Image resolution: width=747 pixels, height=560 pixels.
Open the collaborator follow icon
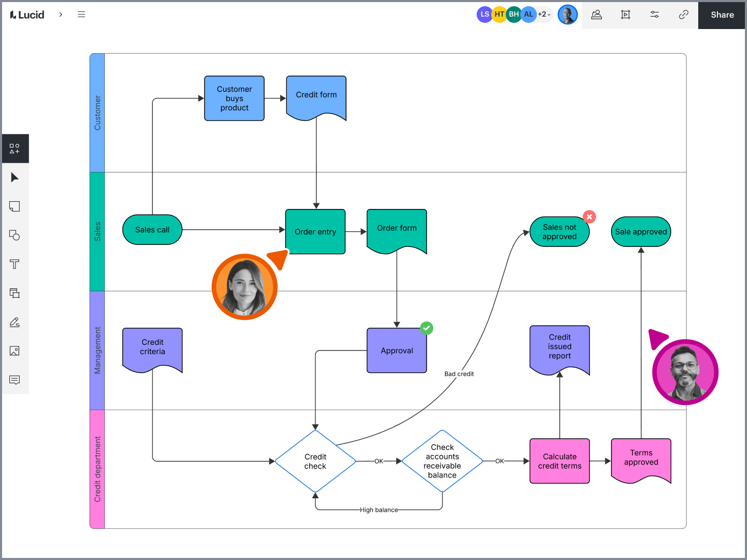(x=597, y=15)
